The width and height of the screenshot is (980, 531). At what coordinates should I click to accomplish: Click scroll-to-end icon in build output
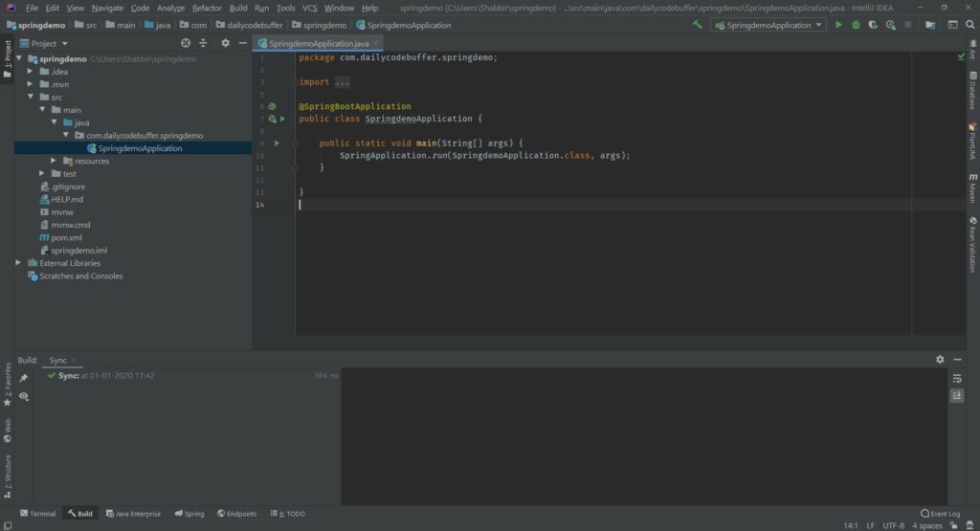[x=957, y=395]
